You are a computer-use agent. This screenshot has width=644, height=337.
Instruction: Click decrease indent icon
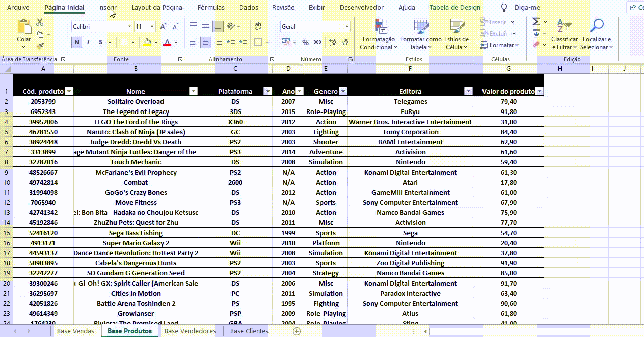(x=231, y=42)
